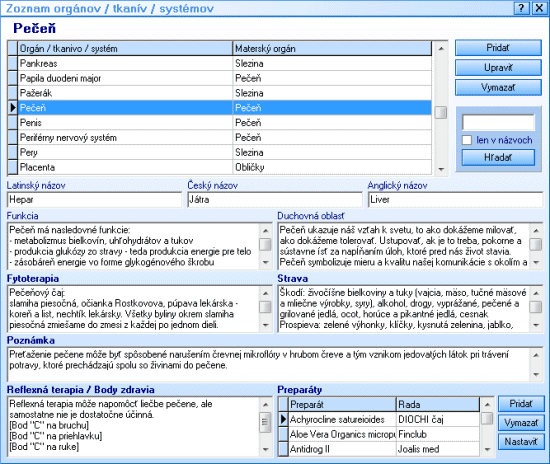Click the organ list scroll up arrow
This screenshot has height=464, width=550.
[x=441, y=48]
